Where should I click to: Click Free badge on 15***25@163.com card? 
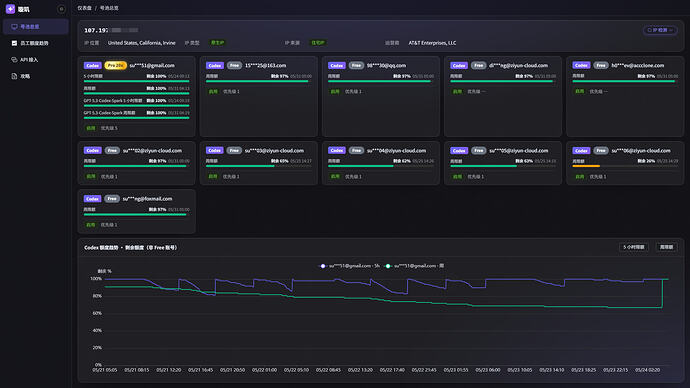tap(234, 66)
